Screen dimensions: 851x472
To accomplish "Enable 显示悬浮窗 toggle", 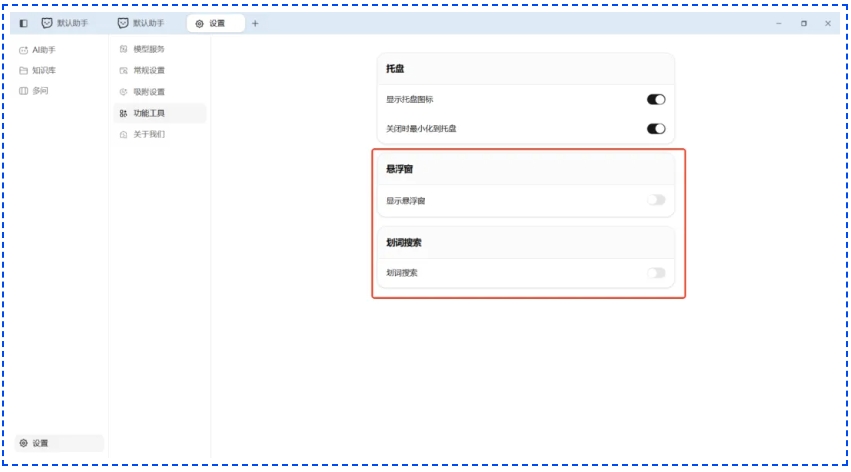I will 656,200.
